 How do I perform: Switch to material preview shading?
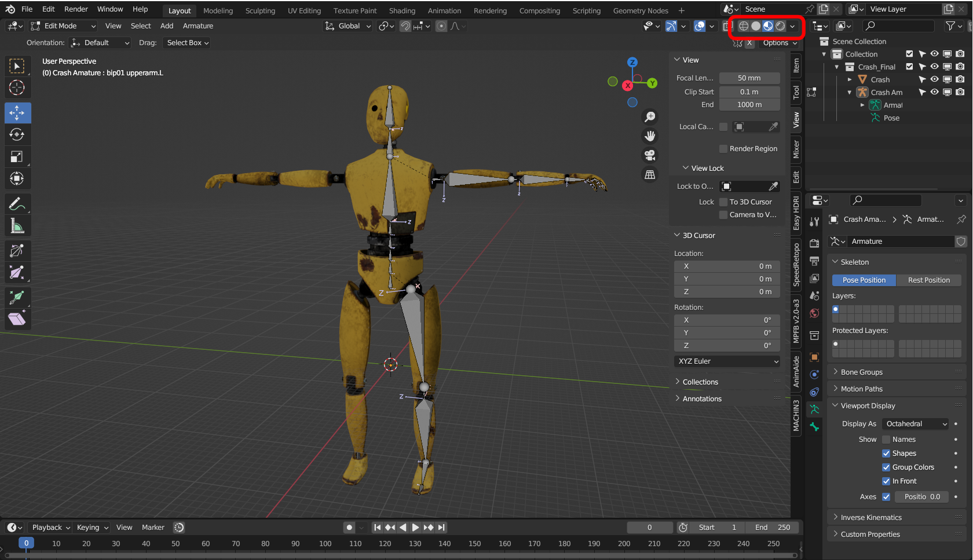[x=768, y=26]
